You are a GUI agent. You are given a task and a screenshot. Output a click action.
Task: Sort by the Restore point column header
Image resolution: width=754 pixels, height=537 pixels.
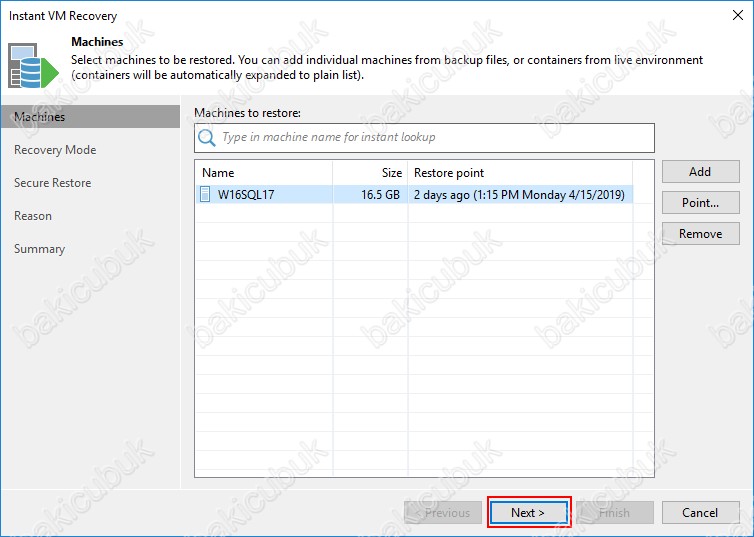pyautogui.click(x=520, y=173)
